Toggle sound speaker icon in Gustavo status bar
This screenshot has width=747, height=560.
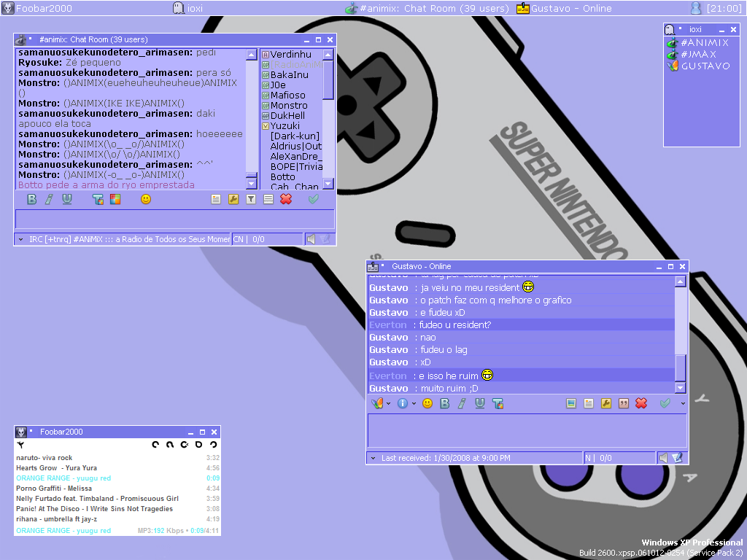tap(663, 458)
